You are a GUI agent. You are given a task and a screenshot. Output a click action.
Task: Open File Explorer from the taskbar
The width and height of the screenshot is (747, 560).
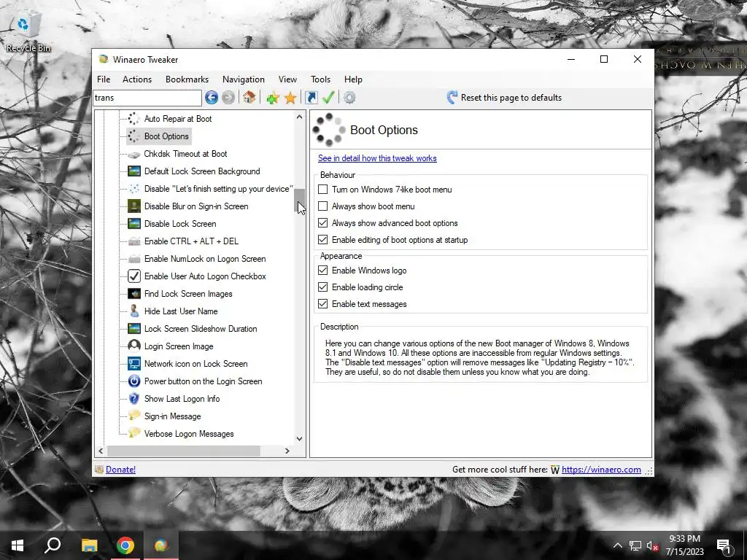[89, 545]
